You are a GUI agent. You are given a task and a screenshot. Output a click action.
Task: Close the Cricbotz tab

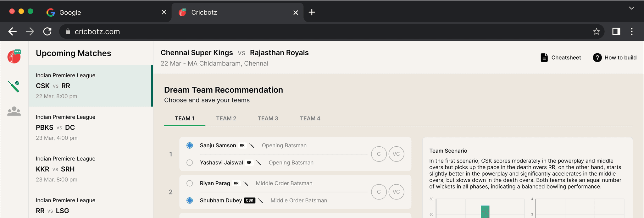pyautogui.click(x=296, y=12)
